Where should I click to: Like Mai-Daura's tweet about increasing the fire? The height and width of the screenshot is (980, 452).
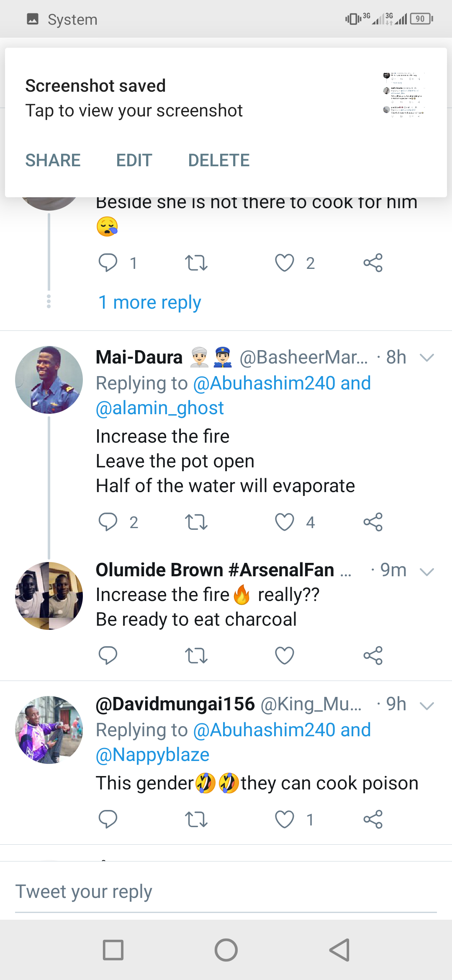285,522
